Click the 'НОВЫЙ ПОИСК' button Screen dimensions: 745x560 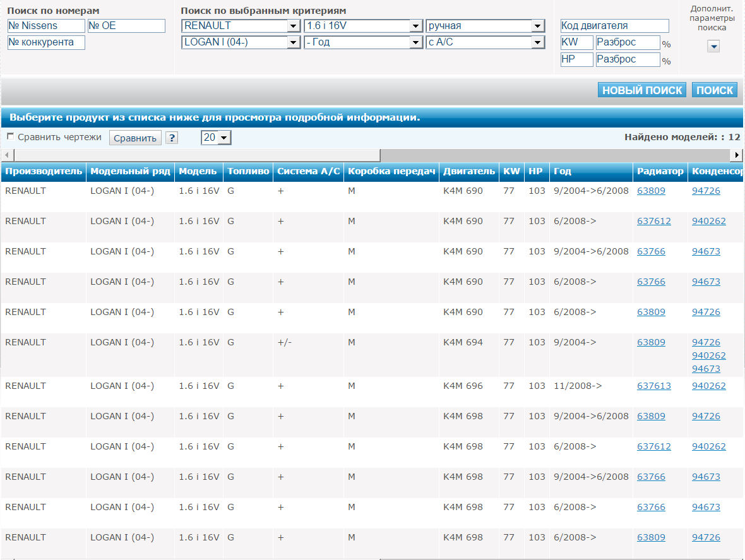coord(642,90)
